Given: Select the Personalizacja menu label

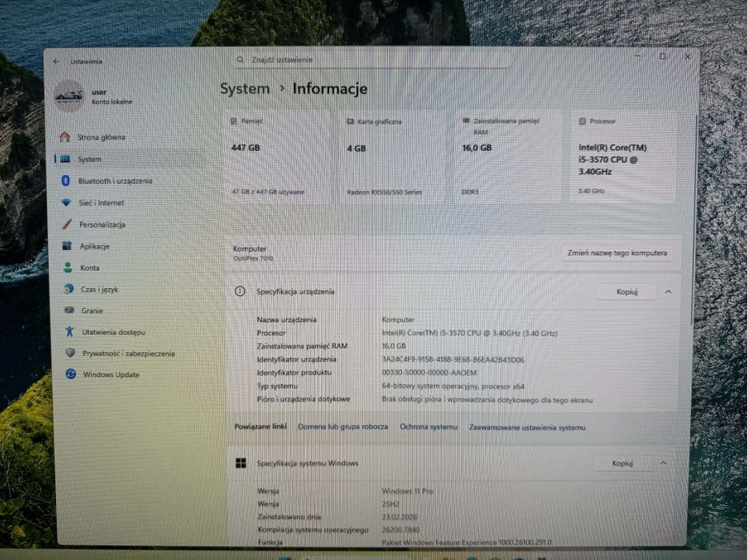Looking at the screenshot, I should point(102,224).
